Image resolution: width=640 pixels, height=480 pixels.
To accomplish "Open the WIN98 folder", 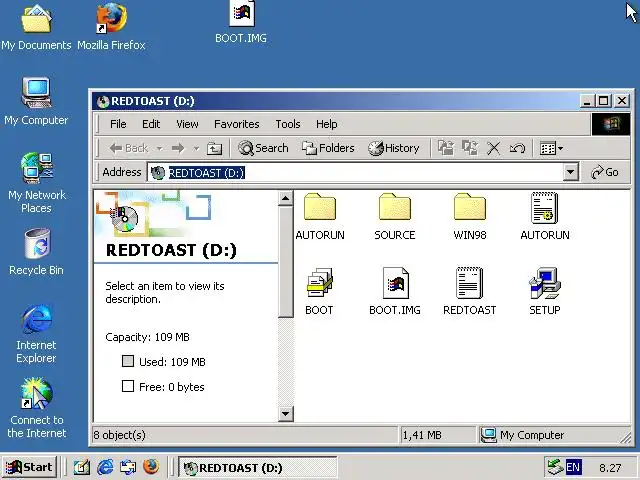I will 469,217.
